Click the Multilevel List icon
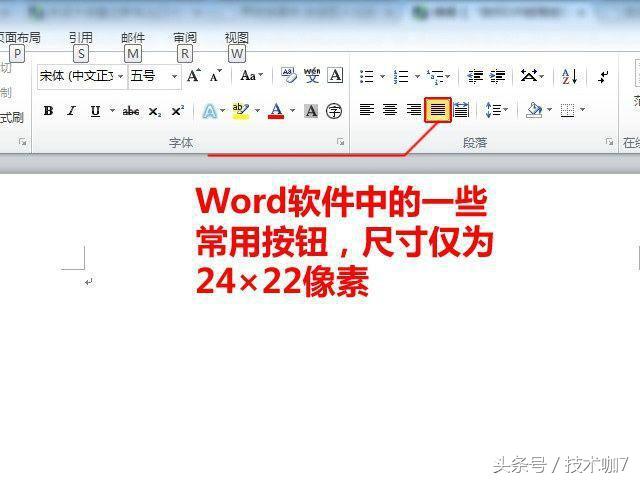 coord(435,76)
